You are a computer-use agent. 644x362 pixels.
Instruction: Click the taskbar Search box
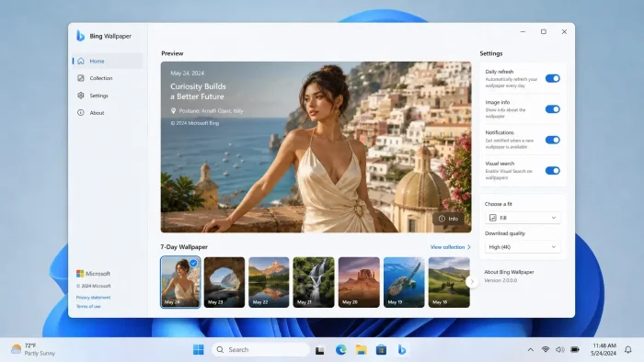[260, 350]
